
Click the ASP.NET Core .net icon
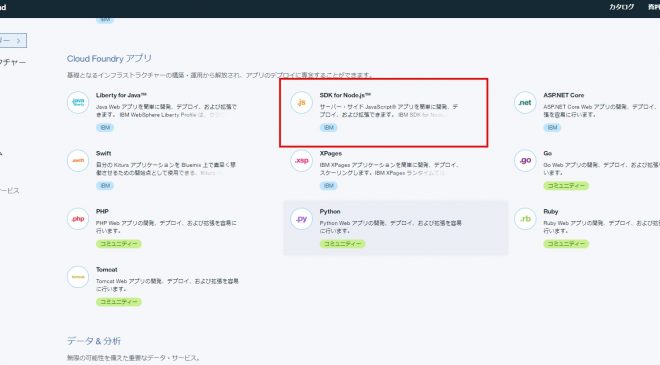point(525,102)
